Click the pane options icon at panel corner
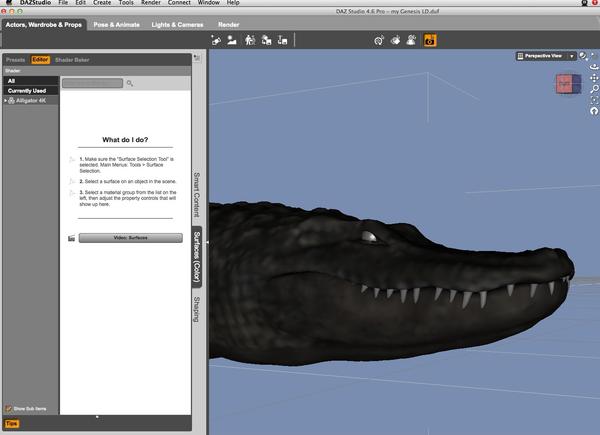 tap(197, 58)
